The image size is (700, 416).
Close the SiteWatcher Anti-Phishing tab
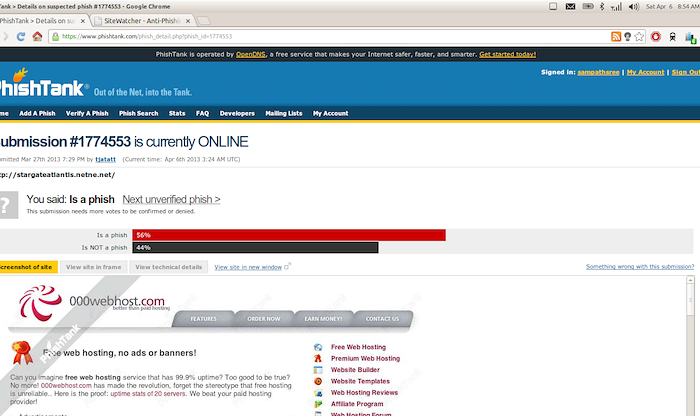point(188,21)
